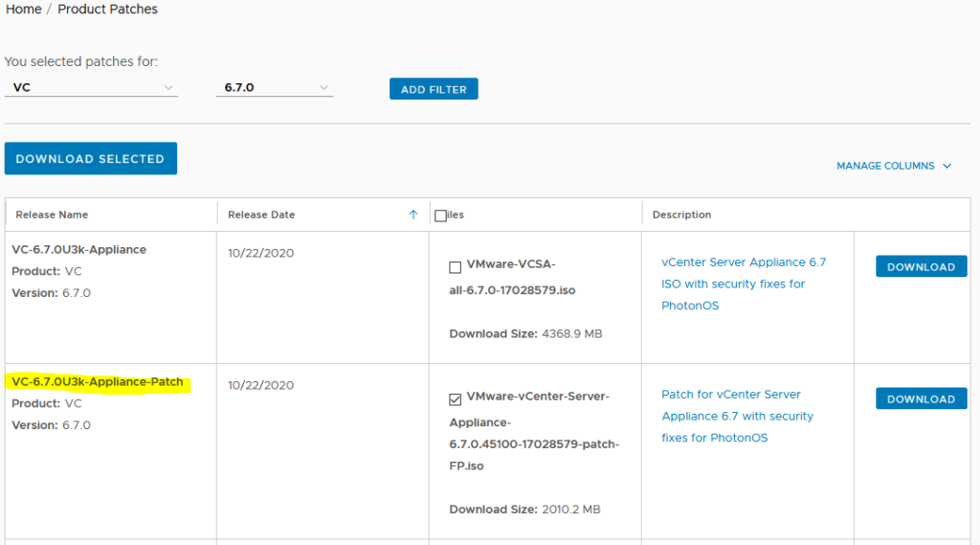Image resolution: width=980 pixels, height=545 pixels.
Task: Check the VMware-VCSA-all-6.7.0-17028579.iso checkbox
Action: (x=456, y=267)
